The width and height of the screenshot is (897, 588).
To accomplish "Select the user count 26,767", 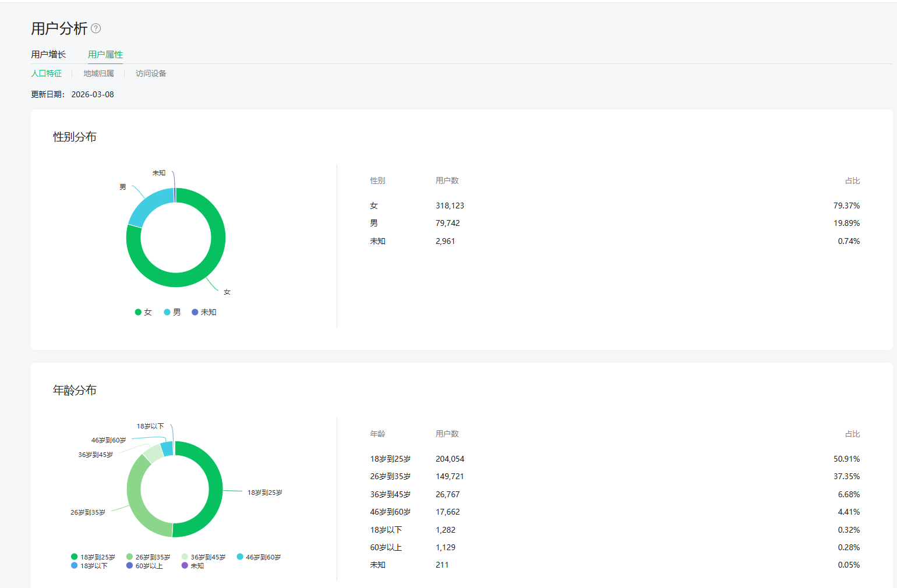I will click(447, 494).
